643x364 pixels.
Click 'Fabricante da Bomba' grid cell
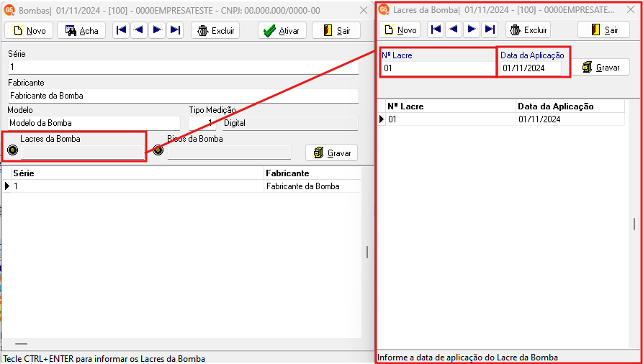coord(313,186)
